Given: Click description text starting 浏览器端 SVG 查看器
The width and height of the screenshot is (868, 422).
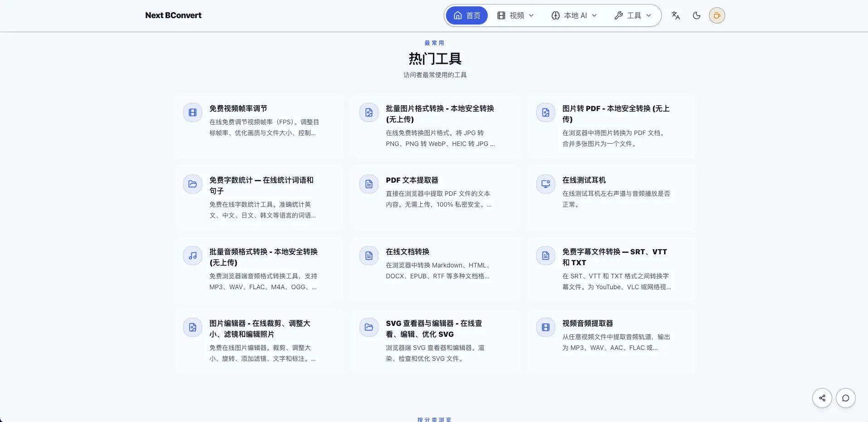Looking at the screenshot, I should (x=435, y=353).
